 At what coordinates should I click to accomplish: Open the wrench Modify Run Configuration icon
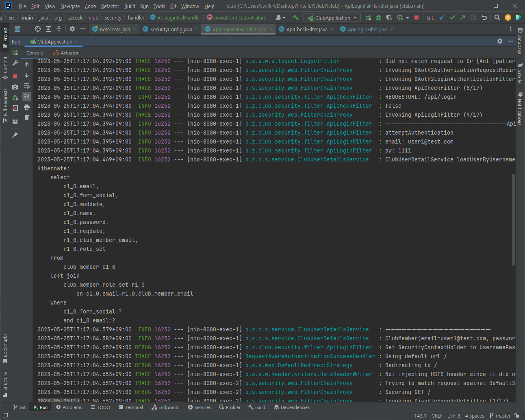pos(15,63)
